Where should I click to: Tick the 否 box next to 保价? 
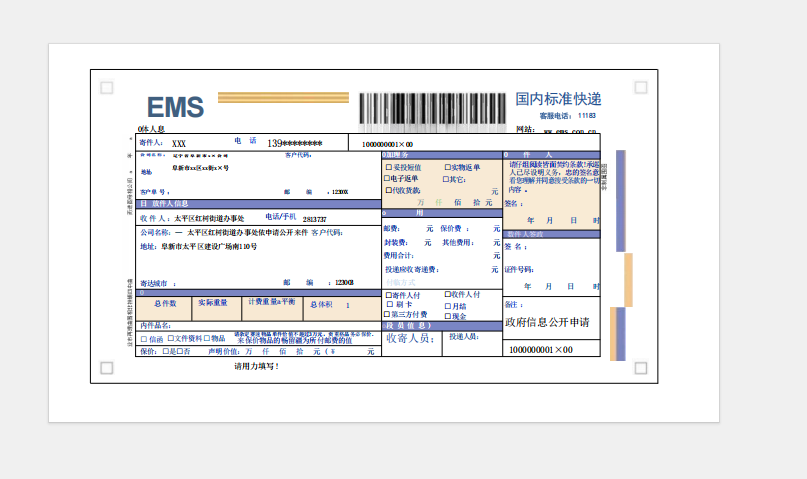(x=180, y=351)
